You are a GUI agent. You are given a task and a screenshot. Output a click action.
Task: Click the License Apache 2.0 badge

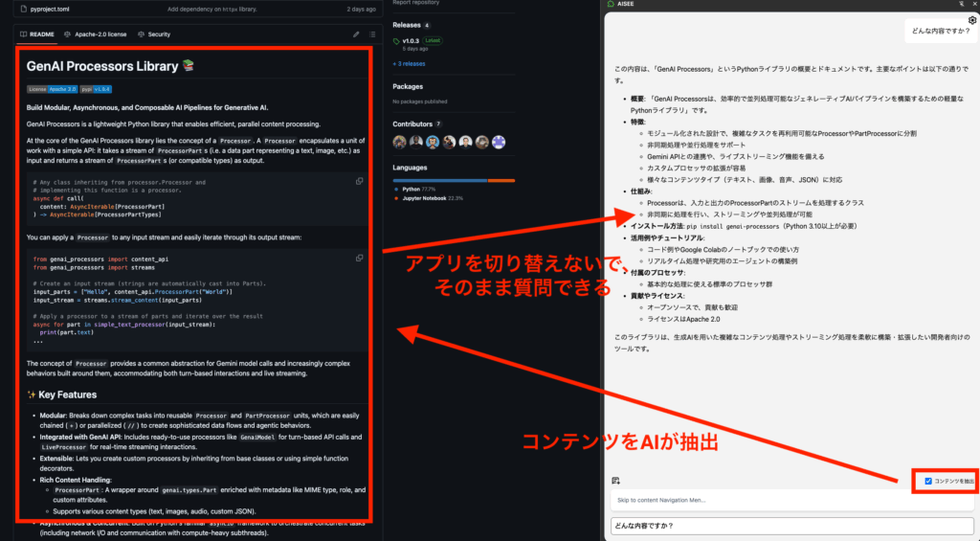click(x=52, y=89)
